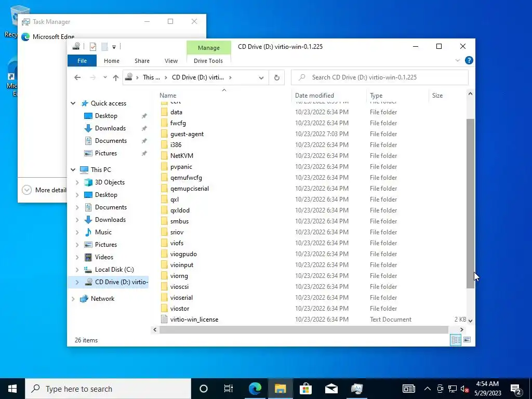Screen dimensions: 532x399
Task: Click the vertical scrollbar thumb in file list
Action: (x=470, y=204)
